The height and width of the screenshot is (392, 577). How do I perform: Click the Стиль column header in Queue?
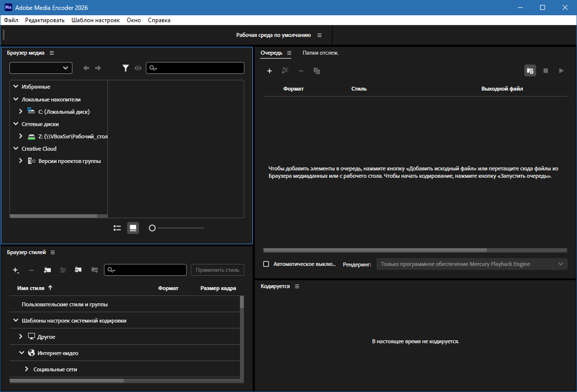359,89
